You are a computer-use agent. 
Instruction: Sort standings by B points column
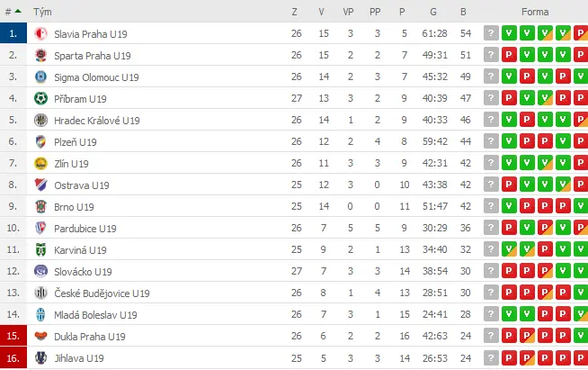tap(464, 12)
